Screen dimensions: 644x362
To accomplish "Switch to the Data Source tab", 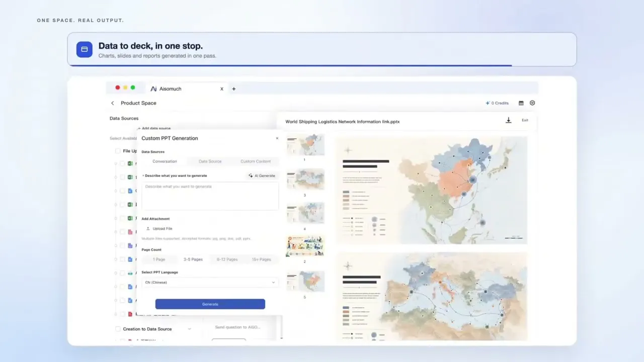I will pyautogui.click(x=210, y=161).
